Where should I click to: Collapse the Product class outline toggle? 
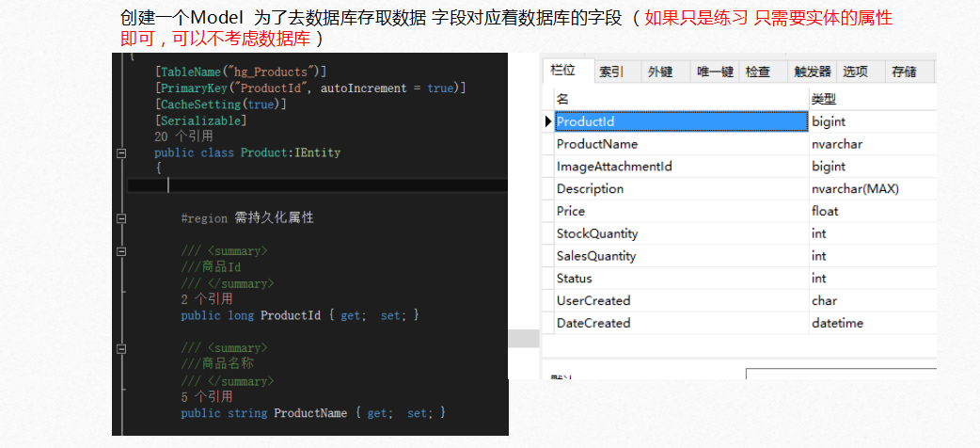pos(122,153)
